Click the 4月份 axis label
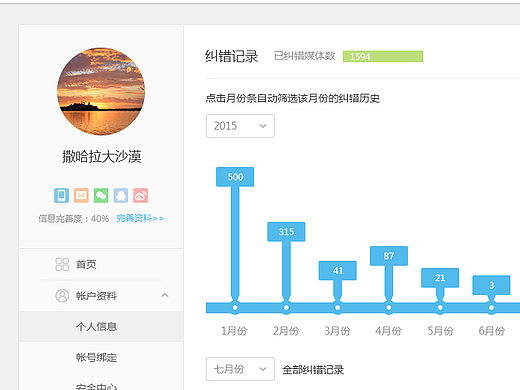This screenshot has width=520, height=390. 388,331
